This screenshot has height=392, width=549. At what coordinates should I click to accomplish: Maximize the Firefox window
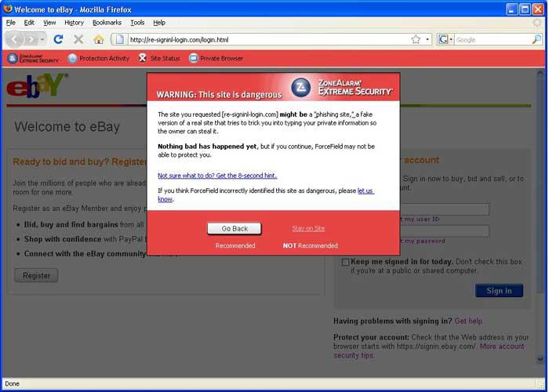[525, 9]
